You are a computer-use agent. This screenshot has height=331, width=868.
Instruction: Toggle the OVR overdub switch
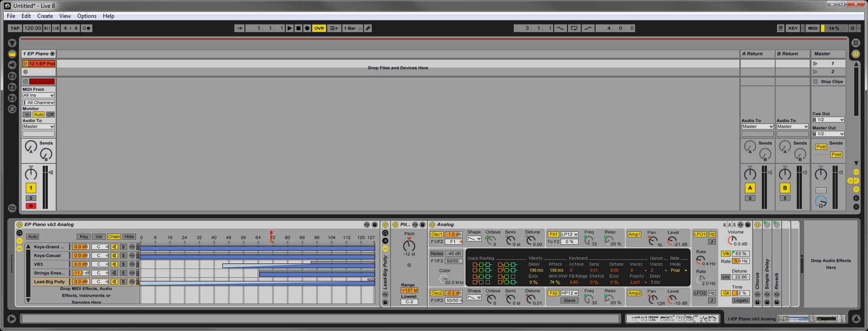(319, 28)
